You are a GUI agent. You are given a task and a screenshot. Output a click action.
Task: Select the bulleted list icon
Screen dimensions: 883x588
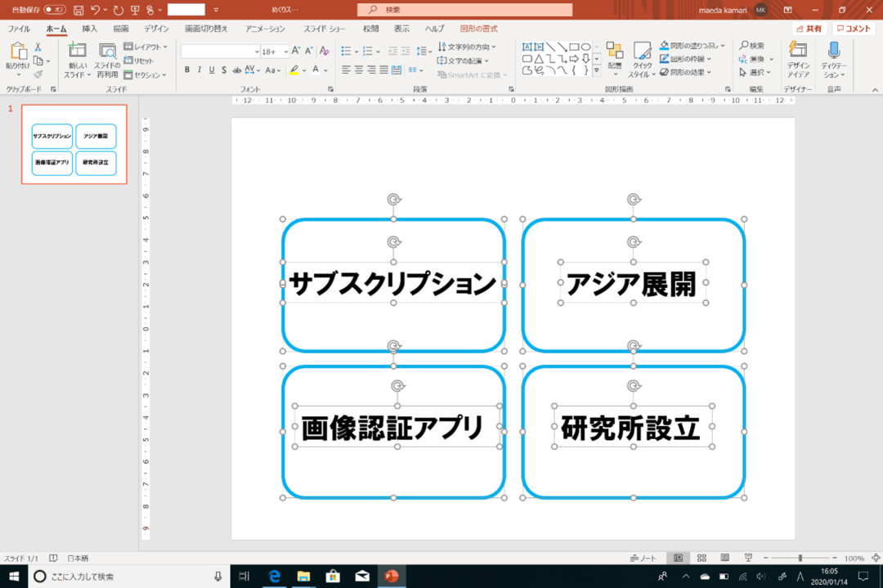click(x=346, y=52)
